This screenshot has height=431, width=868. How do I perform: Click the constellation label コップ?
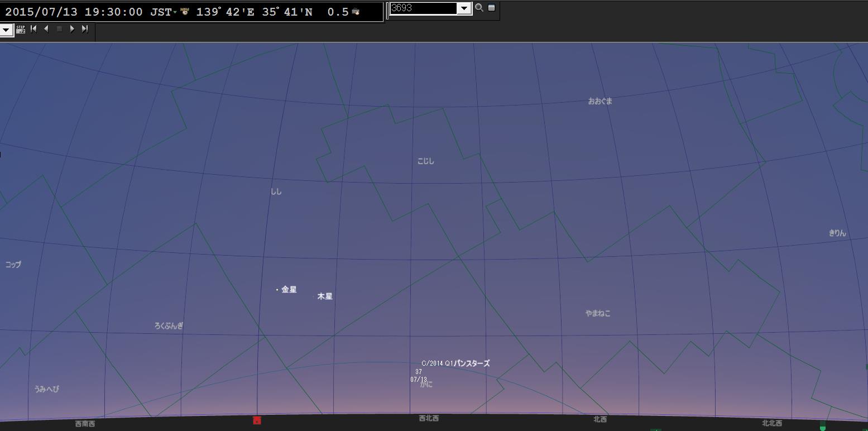tap(13, 264)
